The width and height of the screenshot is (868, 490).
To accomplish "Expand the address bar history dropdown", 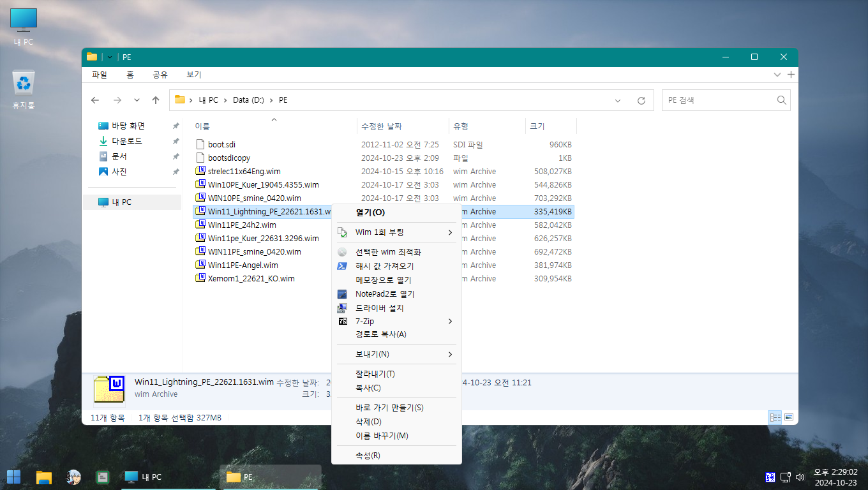I will pyautogui.click(x=618, y=100).
